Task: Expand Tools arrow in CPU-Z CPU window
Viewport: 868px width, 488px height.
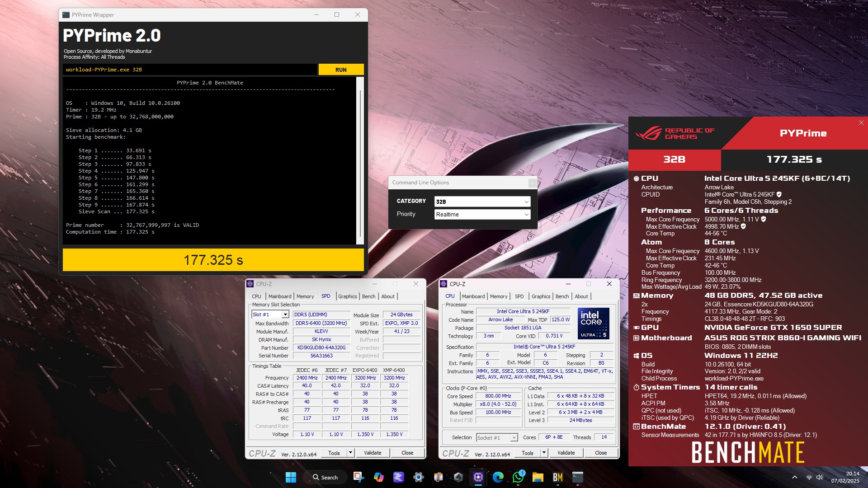Action: (x=544, y=453)
